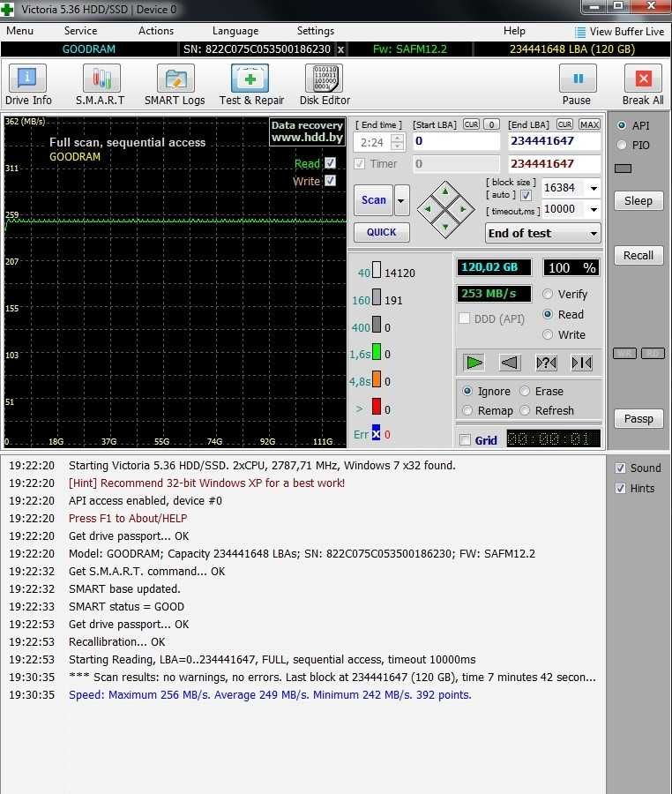The image size is (672, 794).
Task: Switch to Test & Repair
Action: 251,85
